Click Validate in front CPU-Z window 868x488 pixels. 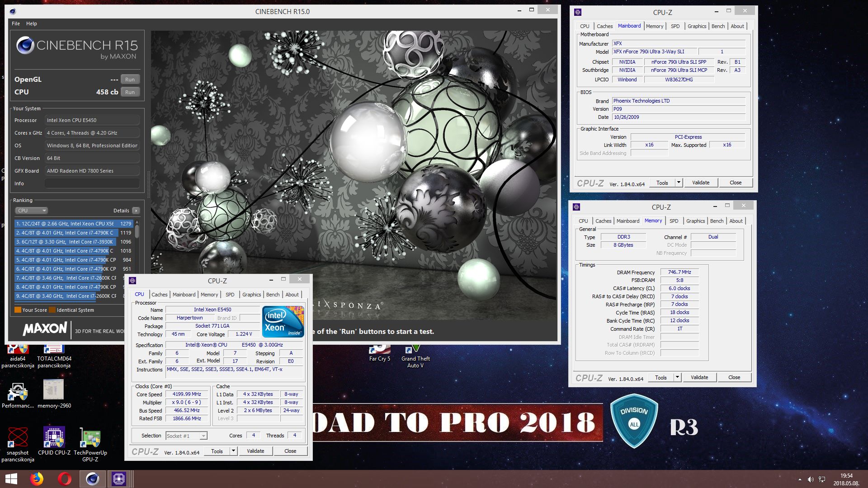pyautogui.click(x=255, y=451)
